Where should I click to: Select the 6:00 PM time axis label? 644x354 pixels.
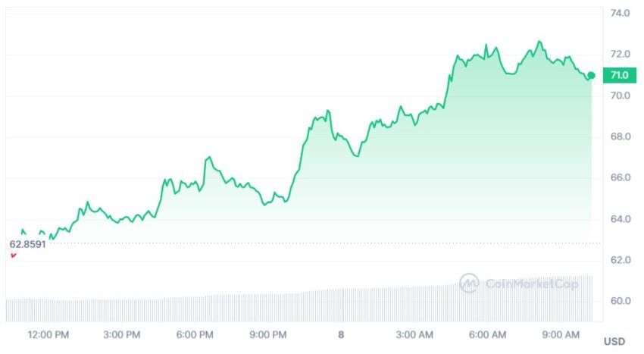tap(195, 335)
